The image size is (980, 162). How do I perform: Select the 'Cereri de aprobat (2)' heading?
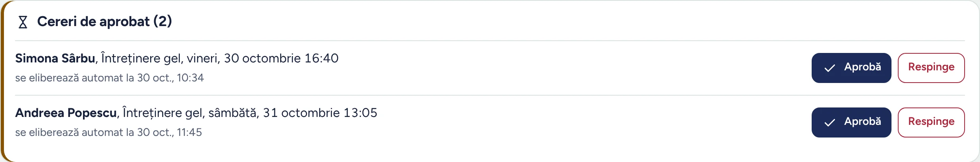(104, 21)
